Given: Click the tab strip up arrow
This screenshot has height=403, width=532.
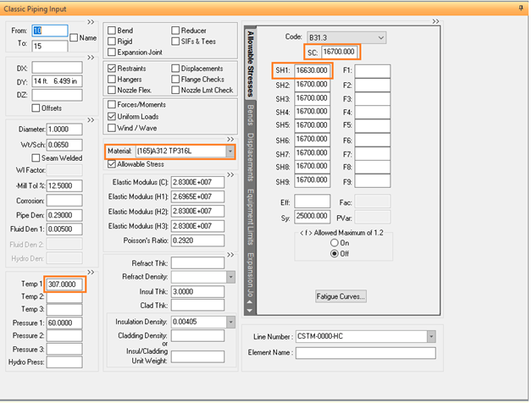Looking at the screenshot, I should point(250,302).
